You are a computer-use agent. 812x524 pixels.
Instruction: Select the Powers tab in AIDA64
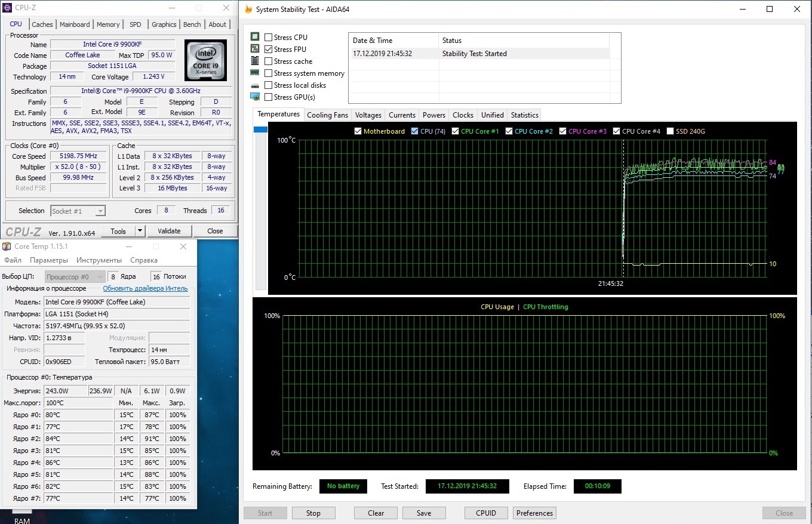pos(434,115)
